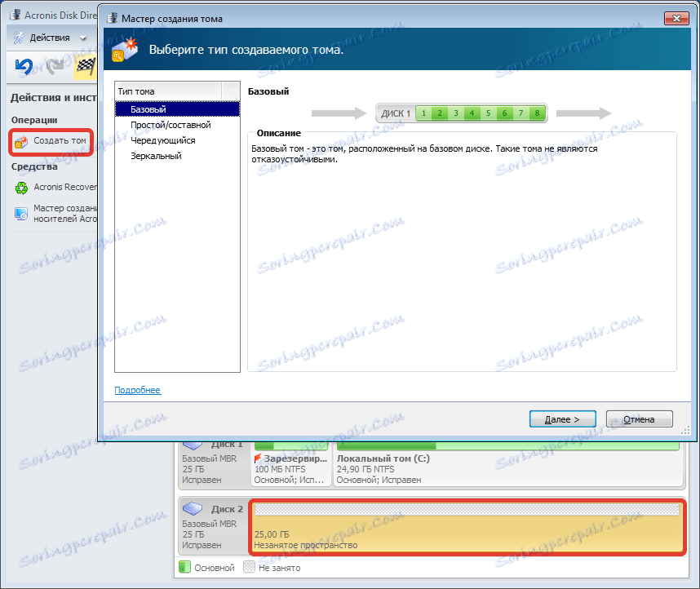Expand the Действия dropdown arrow
700x589 pixels.
pyautogui.click(x=82, y=38)
